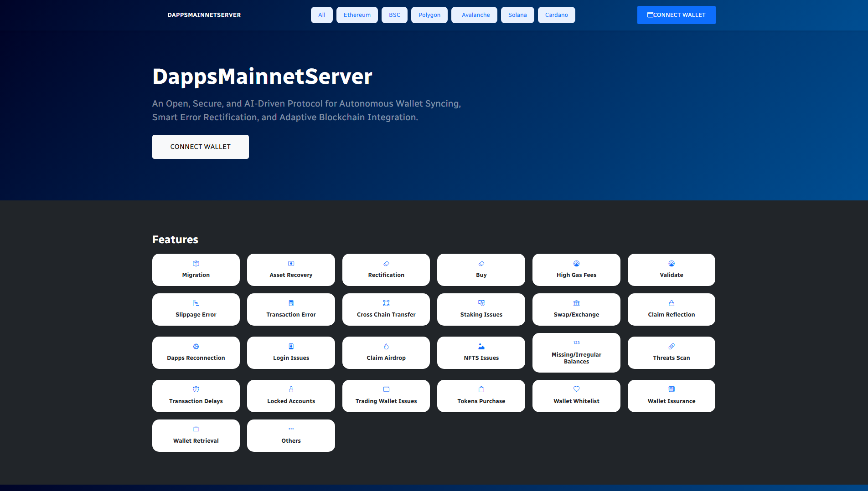Click the Wallet Whitelist heart icon

(x=576, y=389)
